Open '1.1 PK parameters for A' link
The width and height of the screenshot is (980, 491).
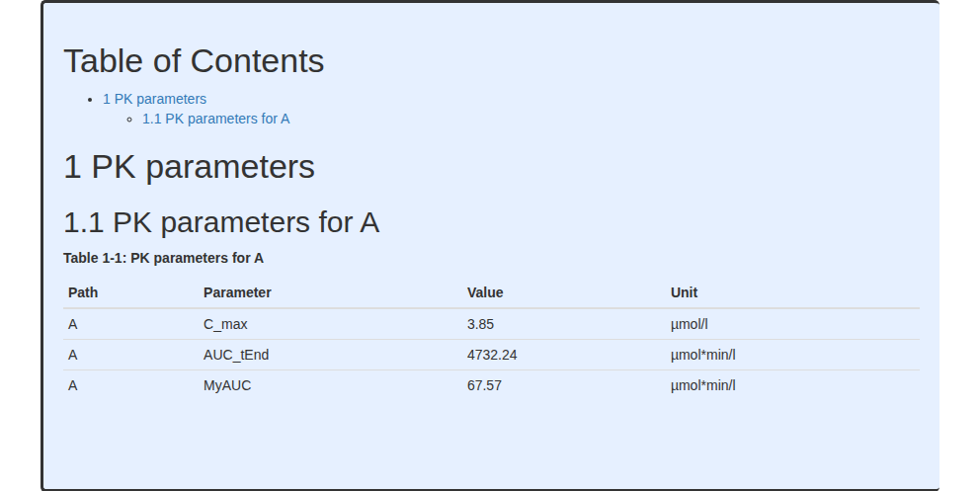[215, 119]
